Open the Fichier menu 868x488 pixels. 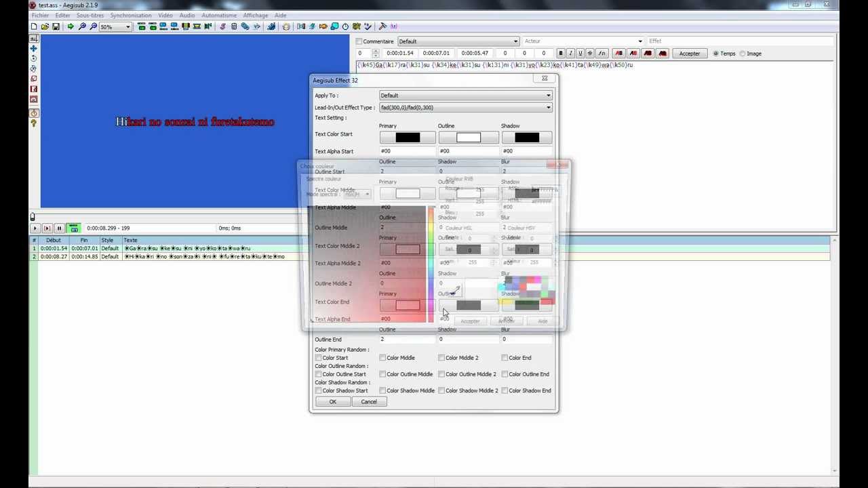tap(40, 15)
